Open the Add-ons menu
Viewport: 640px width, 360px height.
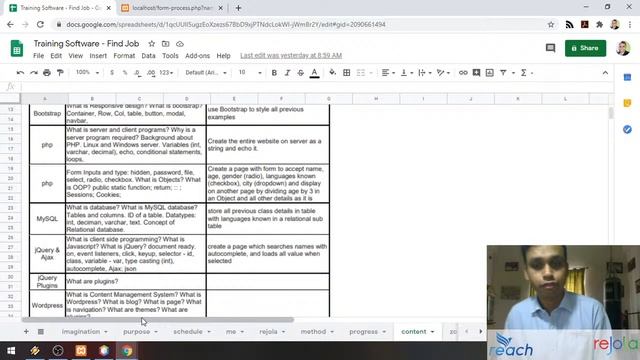tap(198, 56)
